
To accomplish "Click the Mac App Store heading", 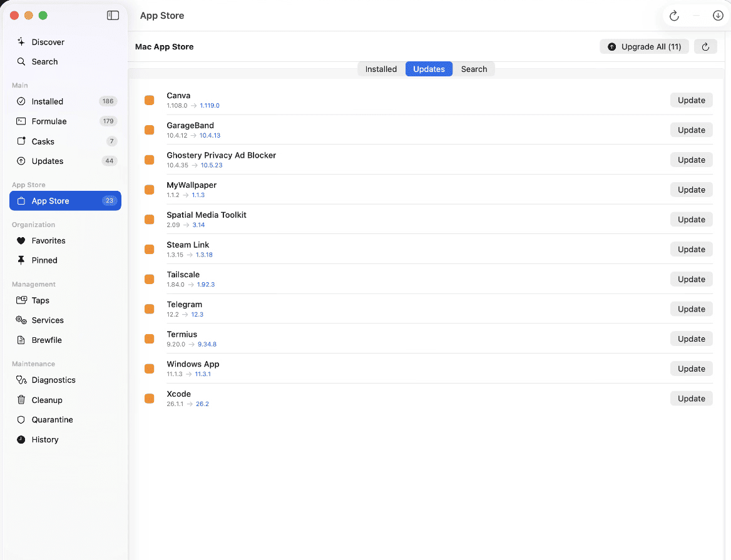I will tap(164, 46).
